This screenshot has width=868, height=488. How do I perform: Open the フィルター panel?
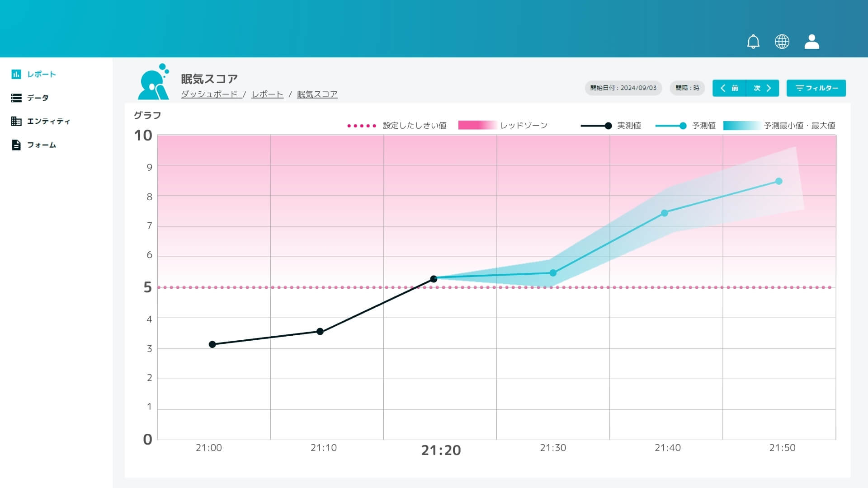[x=816, y=88]
